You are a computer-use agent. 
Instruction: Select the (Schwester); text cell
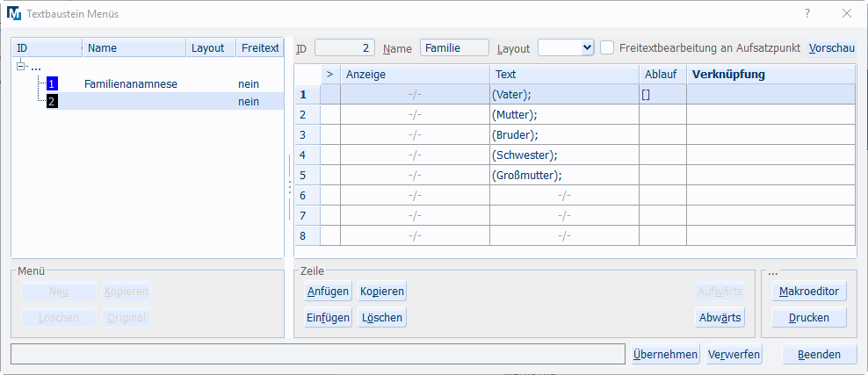coord(564,155)
